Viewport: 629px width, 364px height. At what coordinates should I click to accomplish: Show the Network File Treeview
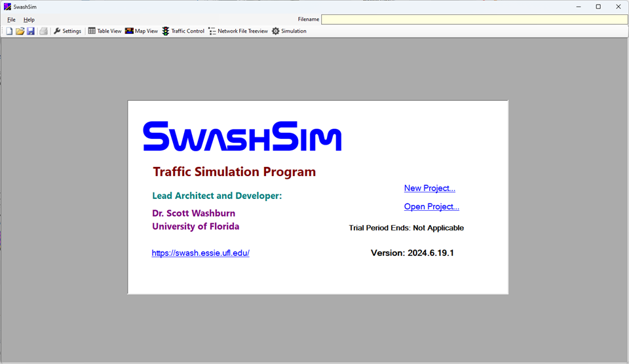(238, 31)
